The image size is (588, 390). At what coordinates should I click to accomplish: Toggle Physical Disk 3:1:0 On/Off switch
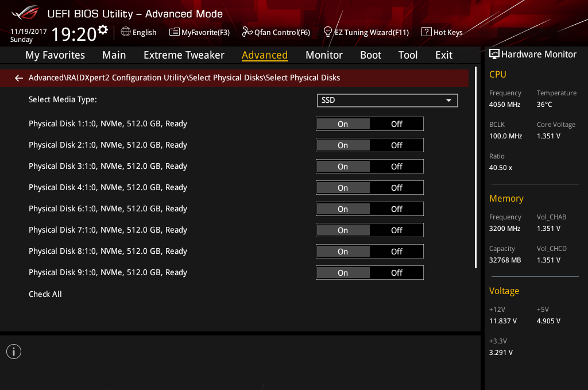370,167
